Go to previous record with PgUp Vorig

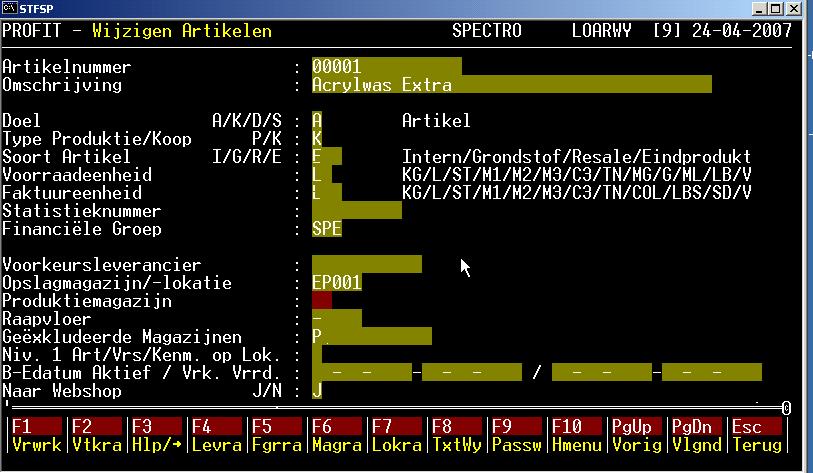pyautogui.click(x=637, y=435)
